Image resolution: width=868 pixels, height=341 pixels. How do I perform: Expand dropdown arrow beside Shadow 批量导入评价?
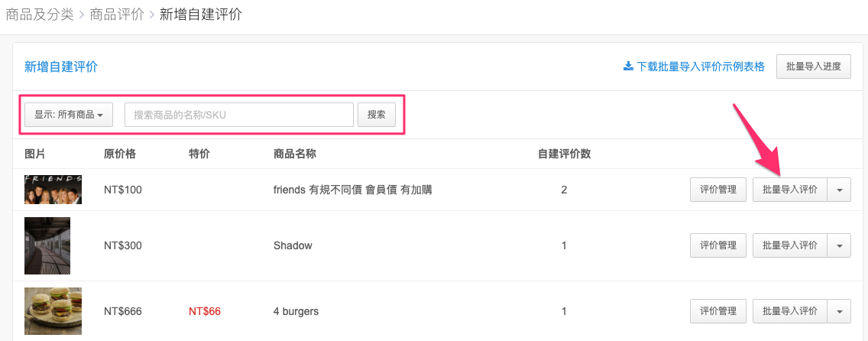[x=839, y=245]
